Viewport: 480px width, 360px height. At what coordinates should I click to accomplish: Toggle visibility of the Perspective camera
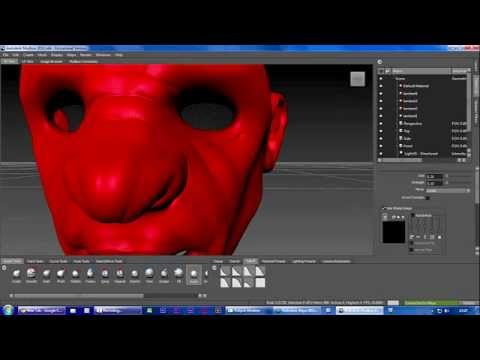click(381, 124)
